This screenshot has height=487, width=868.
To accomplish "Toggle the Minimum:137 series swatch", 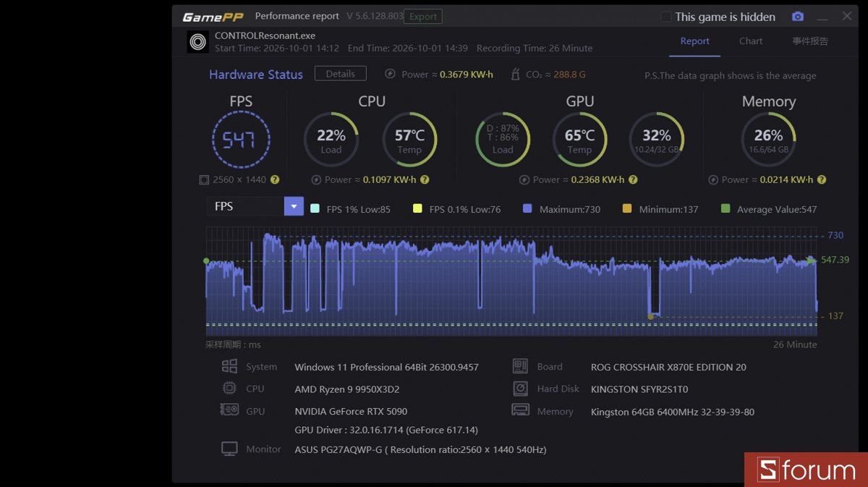I will [x=627, y=208].
